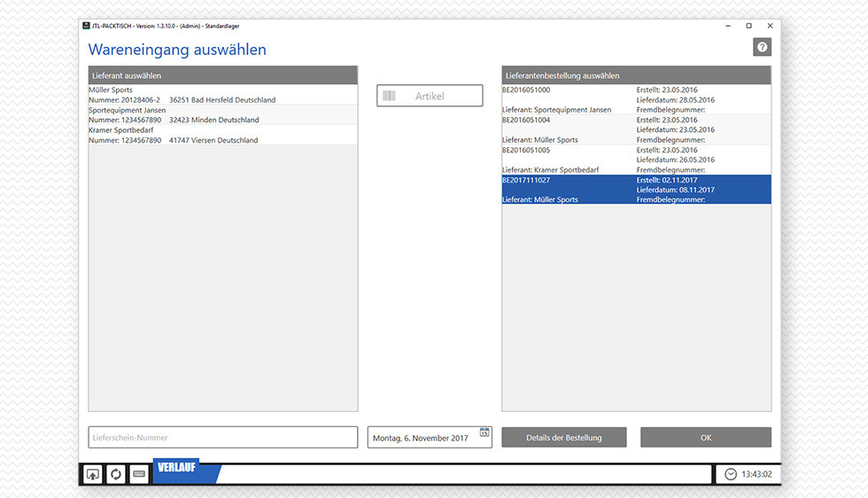Click the history text bar next to VERLAUF

click(x=464, y=474)
